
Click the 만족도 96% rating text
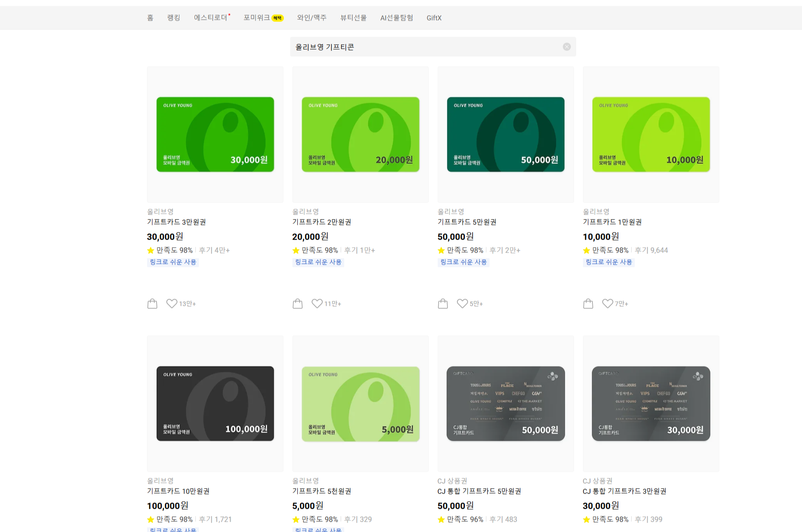point(465,519)
